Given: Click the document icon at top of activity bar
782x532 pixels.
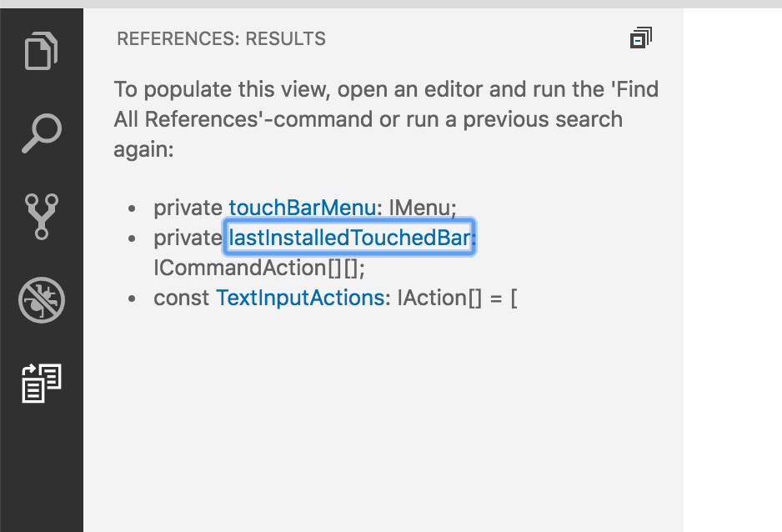Looking at the screenshot, I should point(41,51).
